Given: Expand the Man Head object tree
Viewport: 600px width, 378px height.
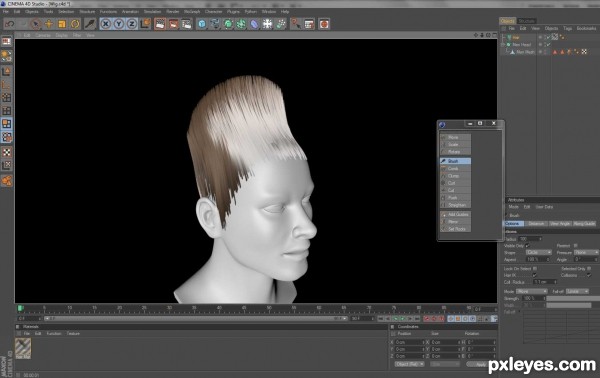Looking at the screenshot, I should pos(504,44).
